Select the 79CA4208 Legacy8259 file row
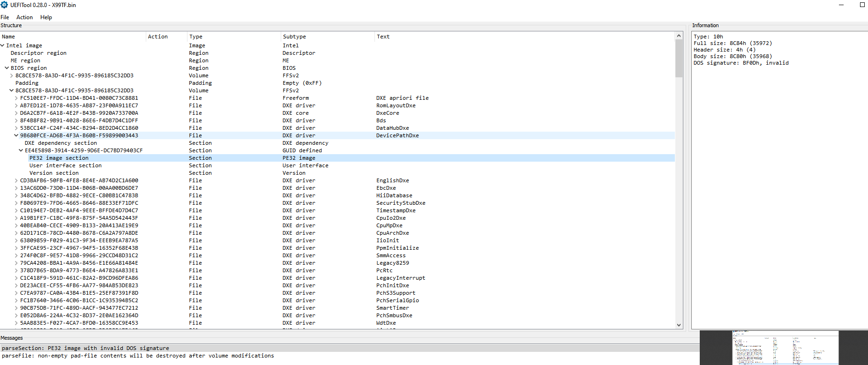Screen dimensions: 868x365 tap(337, 263)
